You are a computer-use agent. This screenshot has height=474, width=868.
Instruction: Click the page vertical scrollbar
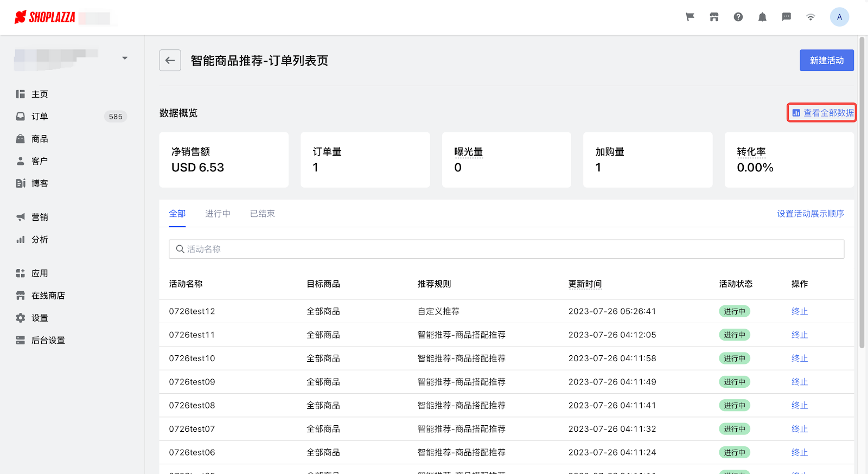pyautogui.click(x=862, y=192)
